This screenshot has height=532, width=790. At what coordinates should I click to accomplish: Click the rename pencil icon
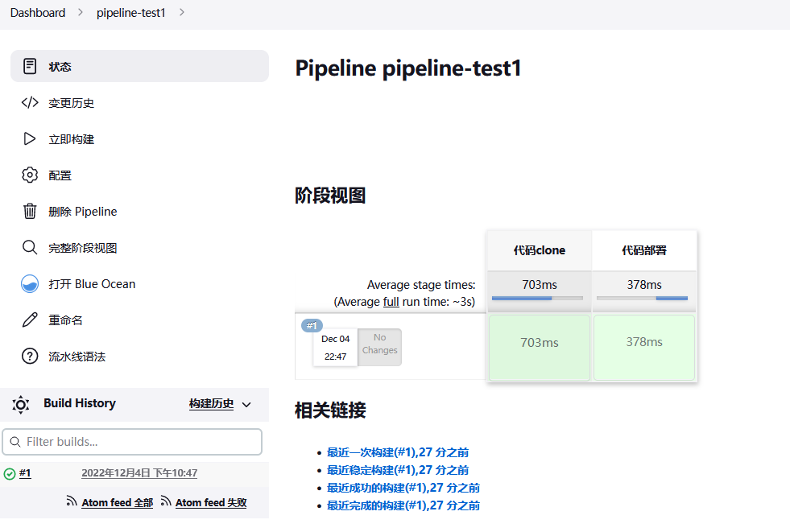30,320
